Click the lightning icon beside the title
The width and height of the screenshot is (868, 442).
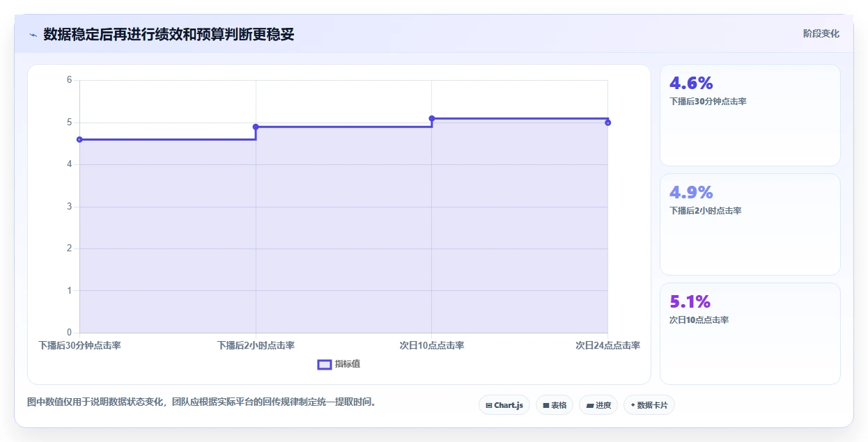(x=33, y=35)
